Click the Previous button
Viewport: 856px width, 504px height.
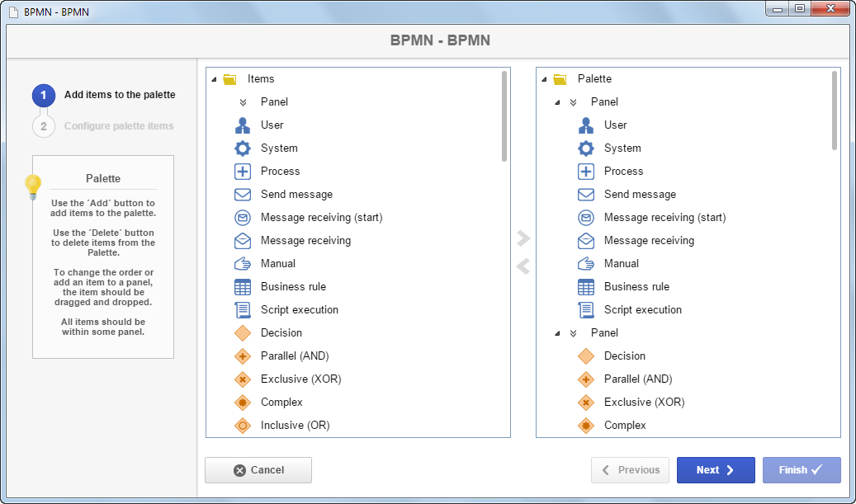(630, 470)
